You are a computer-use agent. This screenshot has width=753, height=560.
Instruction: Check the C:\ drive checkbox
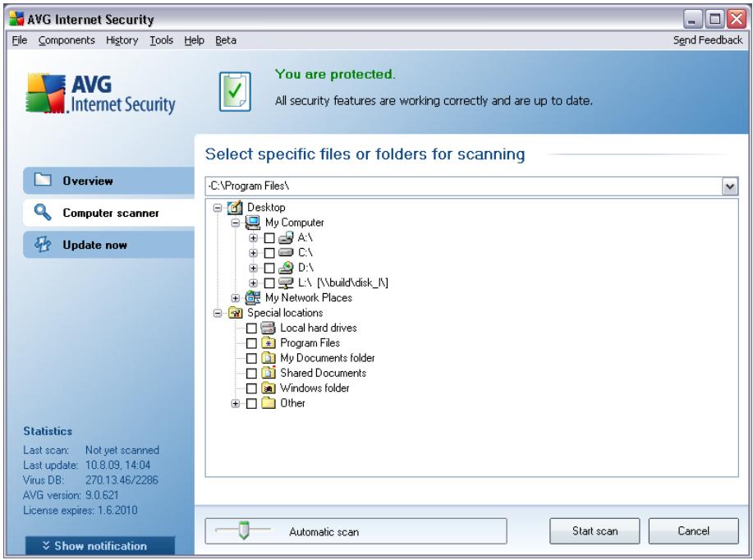tap(269, 253)
